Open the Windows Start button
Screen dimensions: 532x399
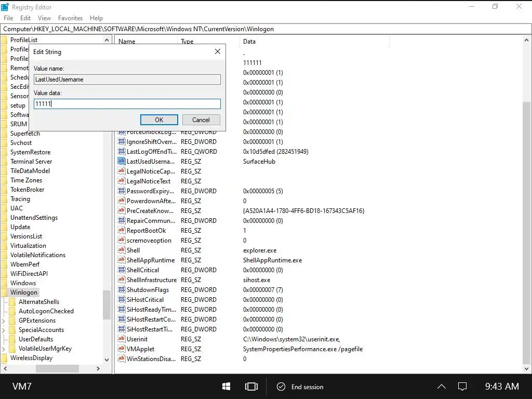[x=227, y=387]
